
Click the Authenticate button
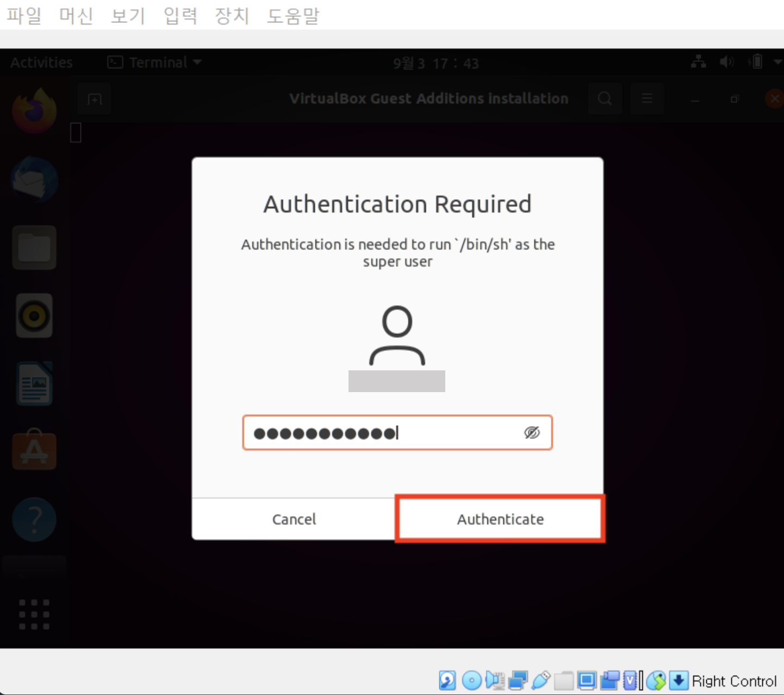500,519
